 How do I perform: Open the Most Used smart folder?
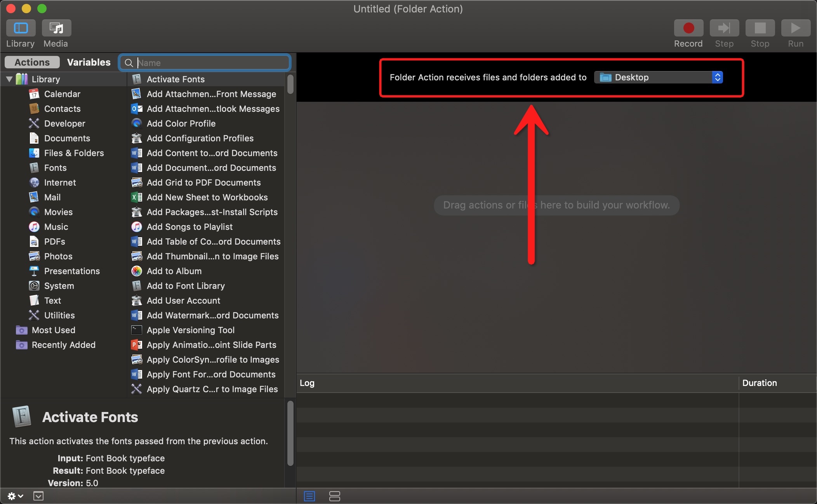point(53,330)
